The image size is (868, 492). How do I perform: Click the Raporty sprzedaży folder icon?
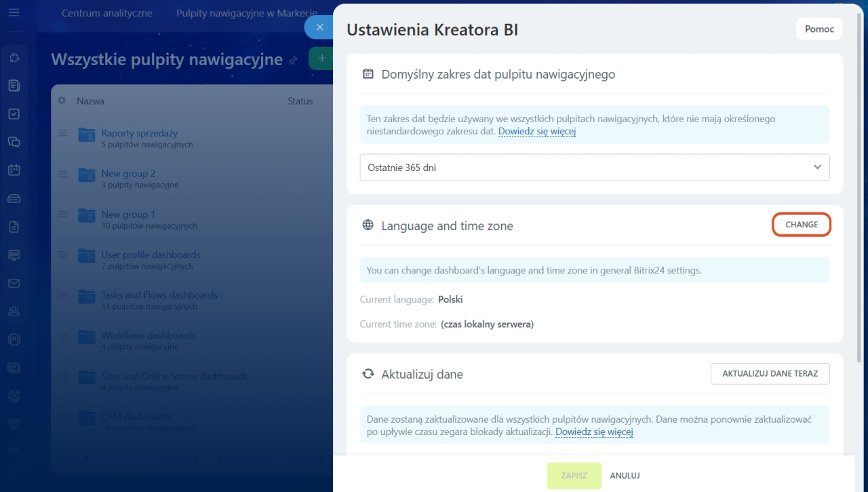click(86, 134)
